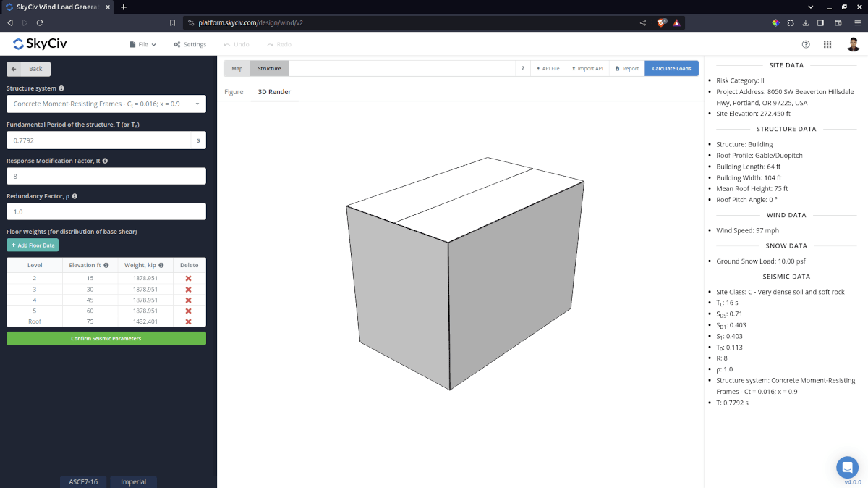Open the chat support bubble
Viewport: 868px width, 488px height.
tap(847, 468)
